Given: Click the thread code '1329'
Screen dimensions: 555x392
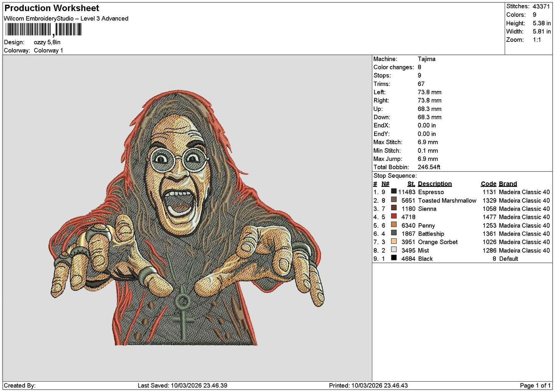Looking at the screenshot, I should [x=489, y=200].
